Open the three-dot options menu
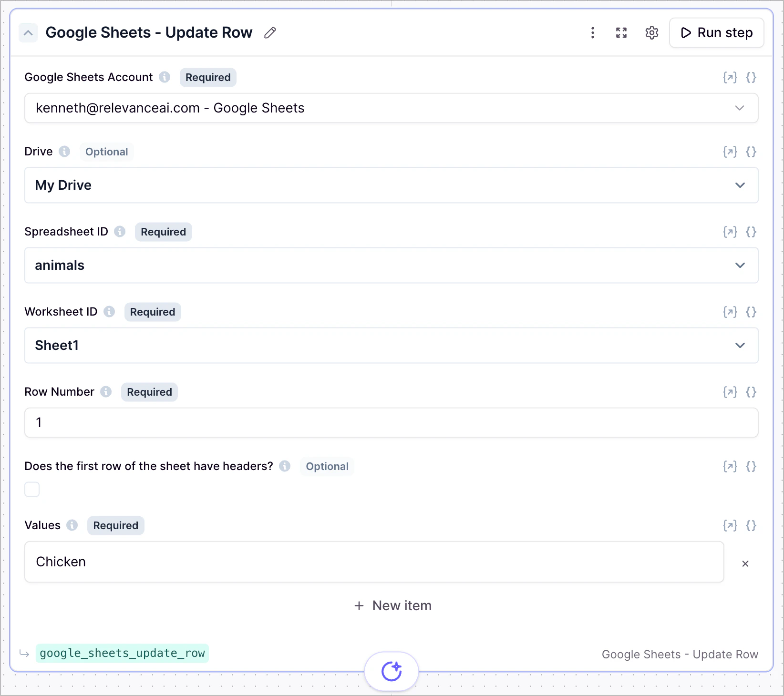The image size is (784, 696). (592, 32)
